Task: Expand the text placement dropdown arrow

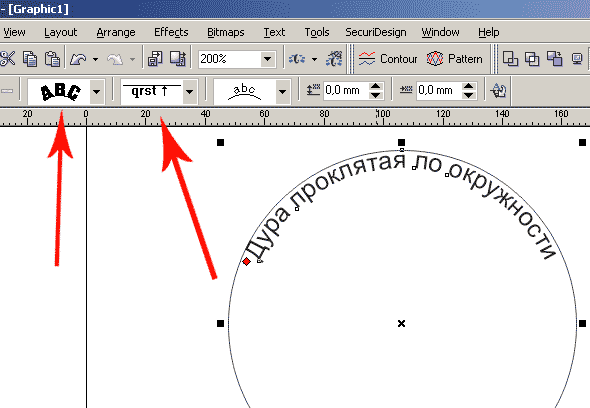Action: coord(283,91)
